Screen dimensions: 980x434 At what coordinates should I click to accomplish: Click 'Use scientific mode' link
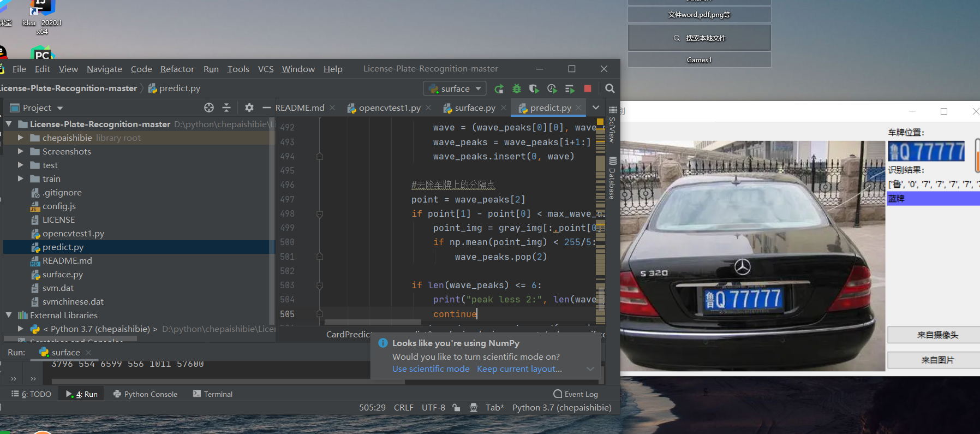[x=431, y=369]
